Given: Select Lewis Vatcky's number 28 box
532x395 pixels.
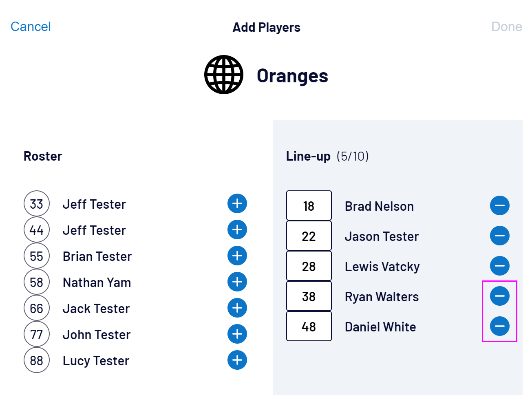Looking at the screenshot, I should 309,266.
